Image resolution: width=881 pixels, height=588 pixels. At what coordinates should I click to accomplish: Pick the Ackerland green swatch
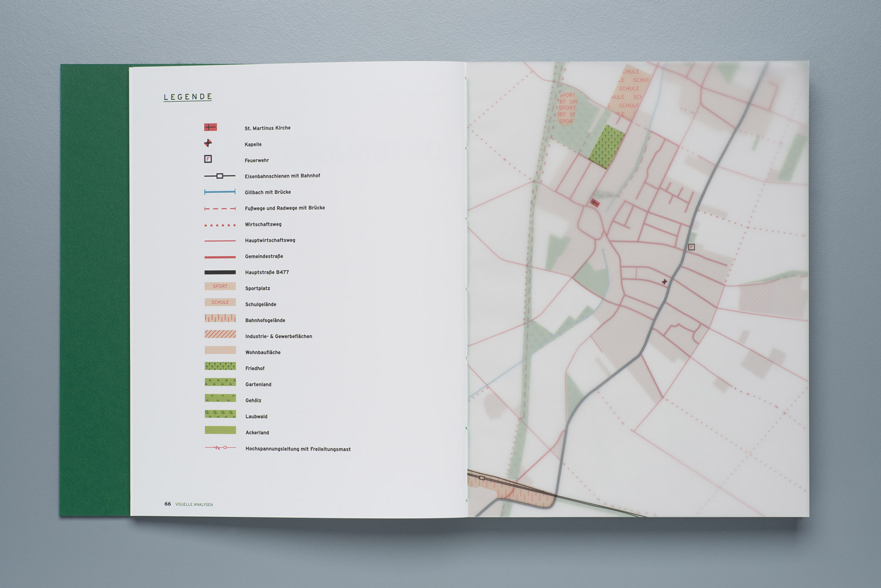[220, 431]
